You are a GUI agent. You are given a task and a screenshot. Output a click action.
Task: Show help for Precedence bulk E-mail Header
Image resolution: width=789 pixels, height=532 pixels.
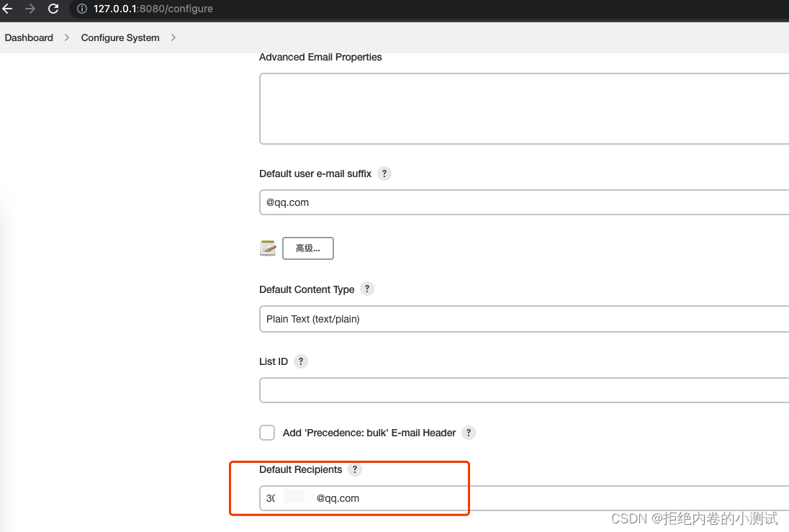pos(469,433)
